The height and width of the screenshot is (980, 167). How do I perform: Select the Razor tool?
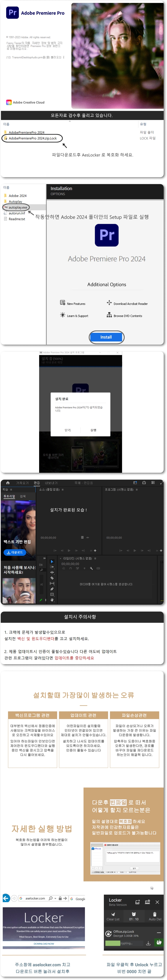coord(52,578)
